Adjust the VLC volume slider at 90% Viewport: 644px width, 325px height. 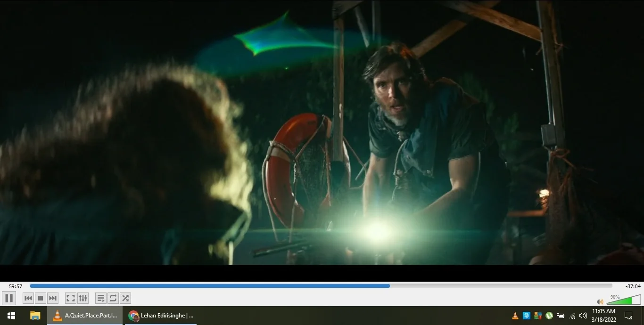[x=624, y=300]
